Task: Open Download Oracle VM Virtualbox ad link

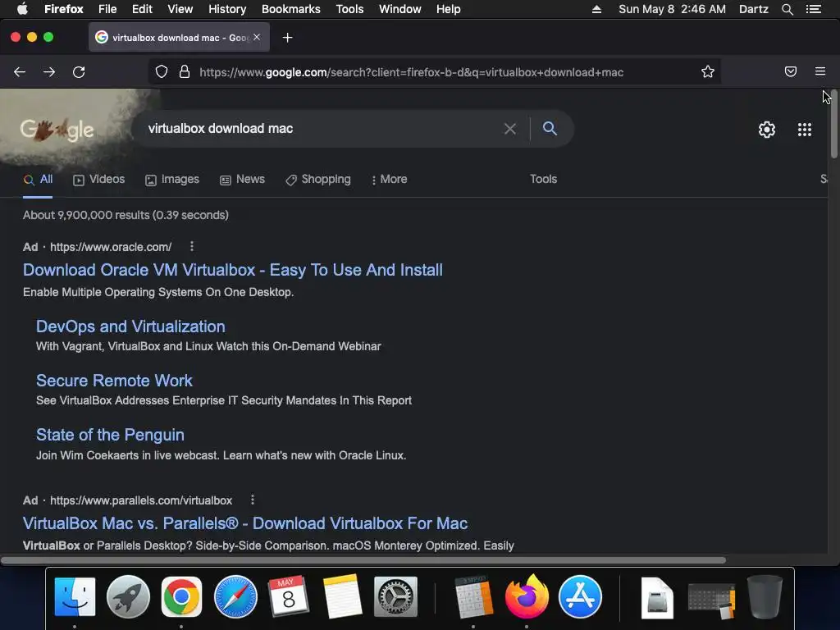Action: tap(233, 269)
